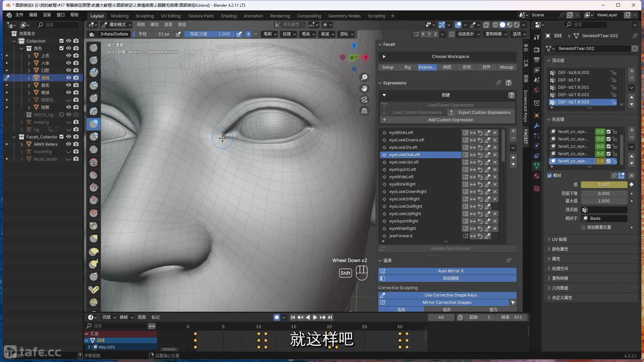This screenshot has height=362, width=644.
Task: Open the Faceit Mocap tab
Action: (x=506, y=67)
